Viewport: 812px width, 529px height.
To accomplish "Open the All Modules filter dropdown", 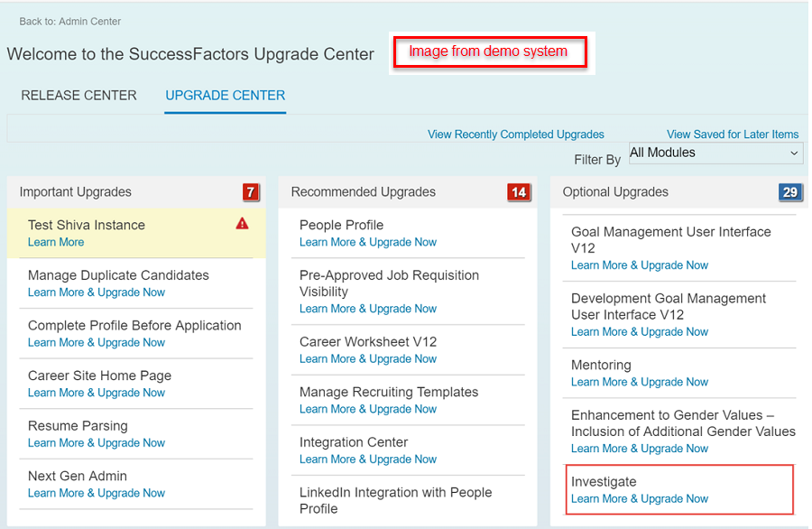I will coord(715,153).
